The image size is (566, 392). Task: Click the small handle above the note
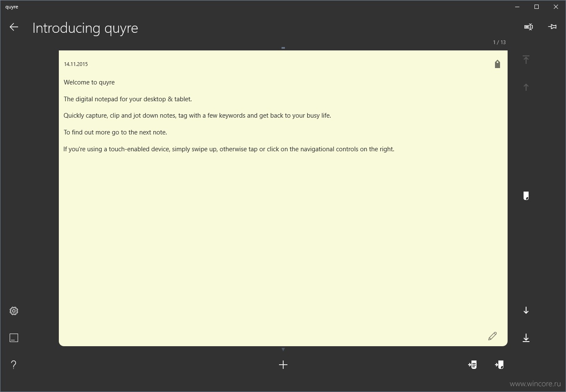tap(283, 48)
